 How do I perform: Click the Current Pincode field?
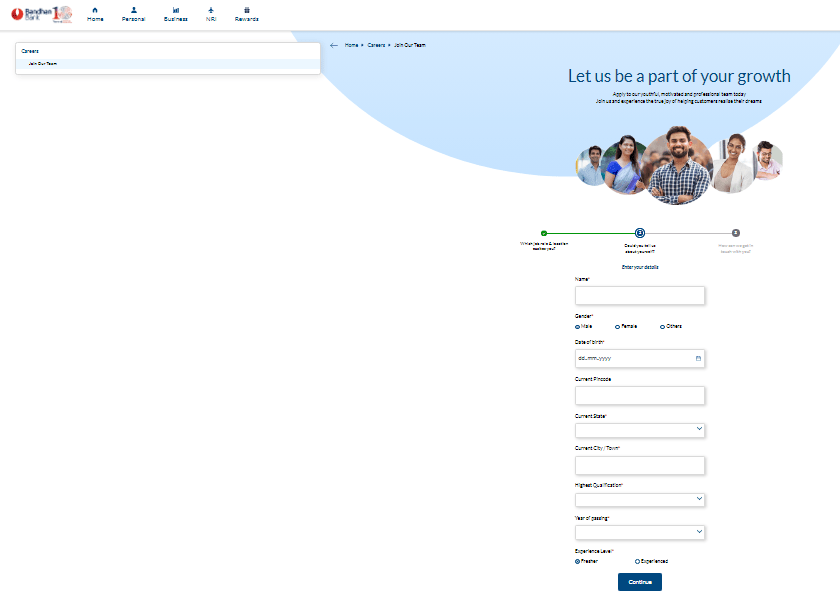tap(640, 396)
